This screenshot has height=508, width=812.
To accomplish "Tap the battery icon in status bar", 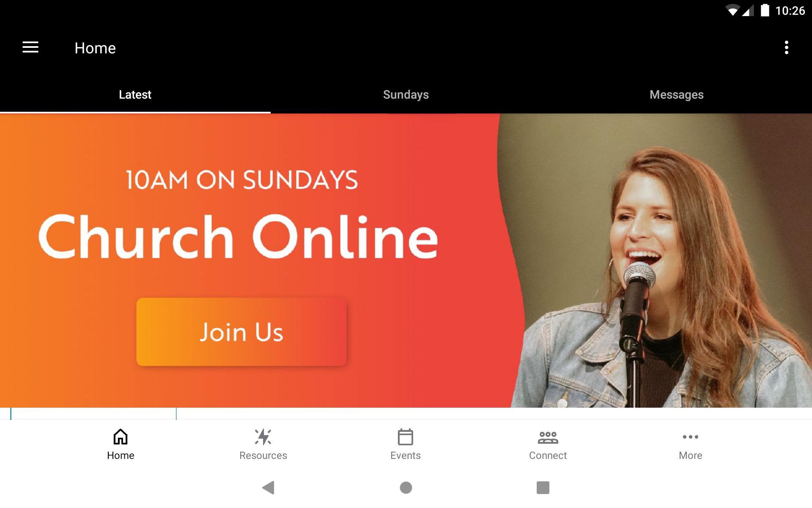I will (x=765, y=10).
